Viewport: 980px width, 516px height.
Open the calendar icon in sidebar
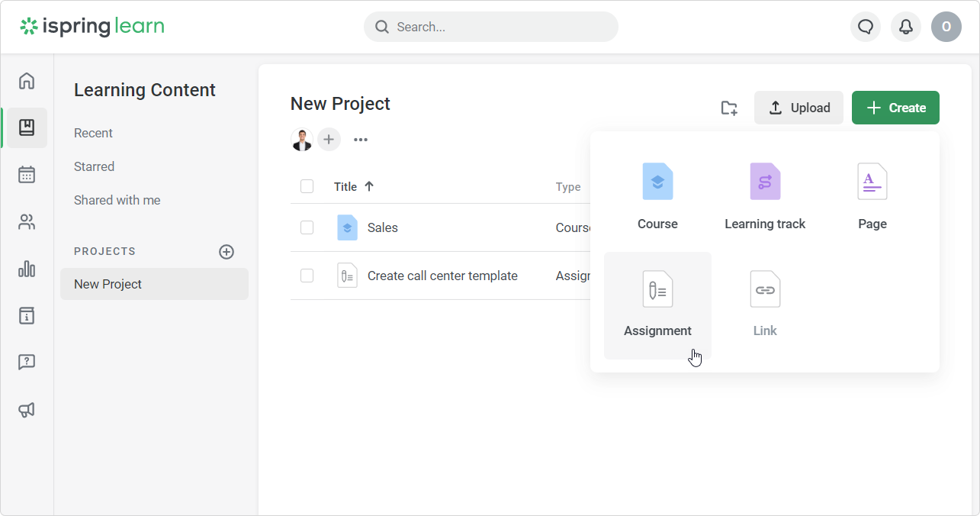[27, 175]
